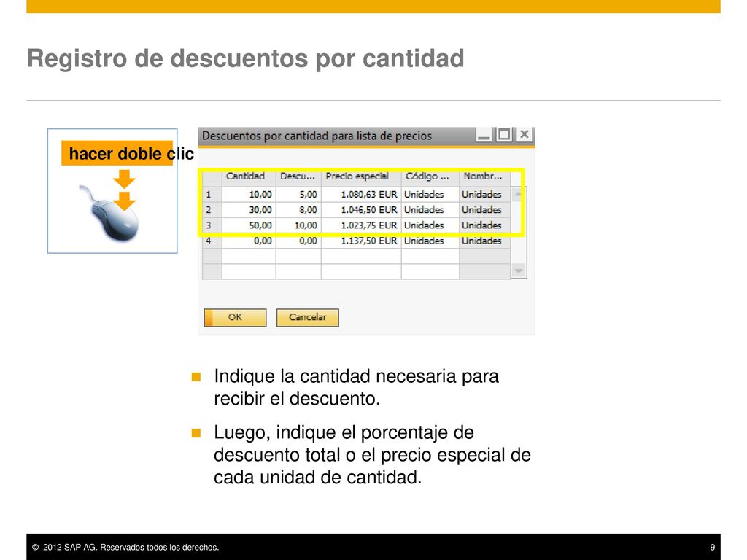Select the Nombr... column header

click(484, 176)
